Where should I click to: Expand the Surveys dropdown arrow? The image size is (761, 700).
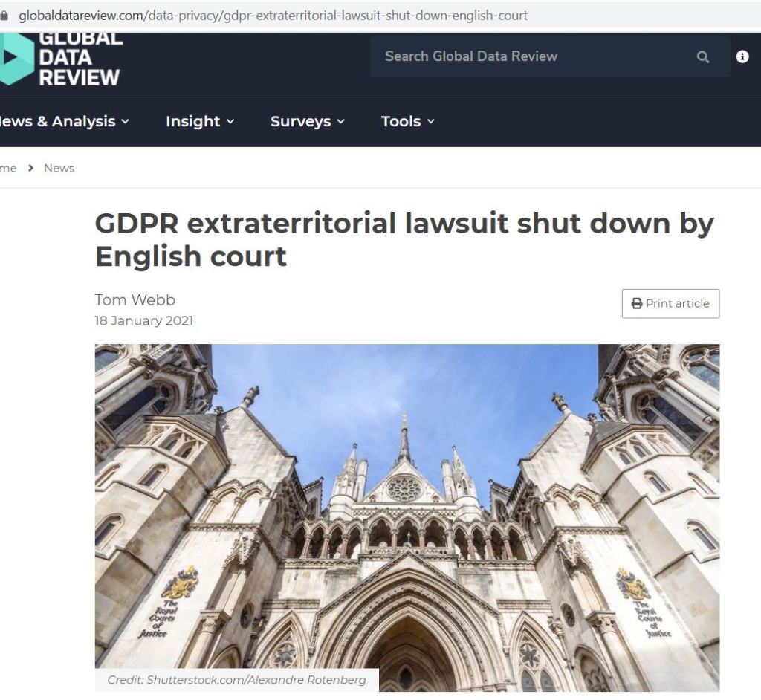click(340, 121)
